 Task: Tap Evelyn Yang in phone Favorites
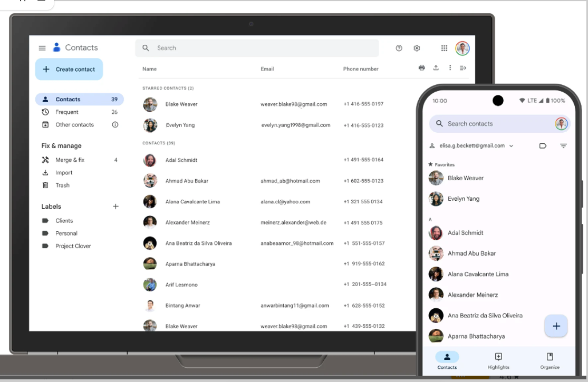click(499, 199)
